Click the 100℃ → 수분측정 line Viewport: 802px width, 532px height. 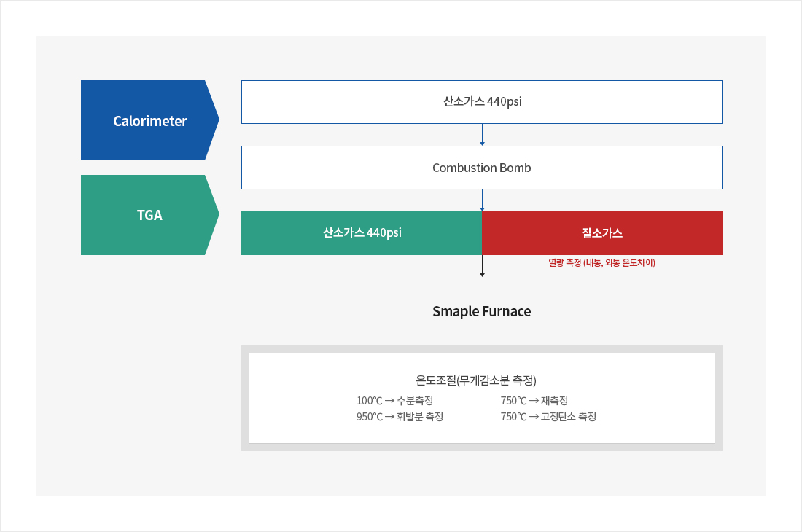(x=395, y=401)
